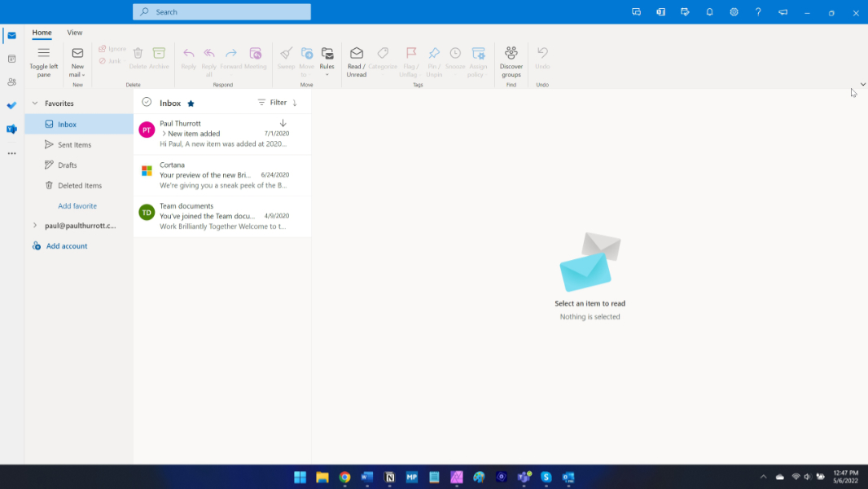The height and width of the screenshot is (489, 868).
Task: Switch to the View ribbon tab
Action: (75, 33)
